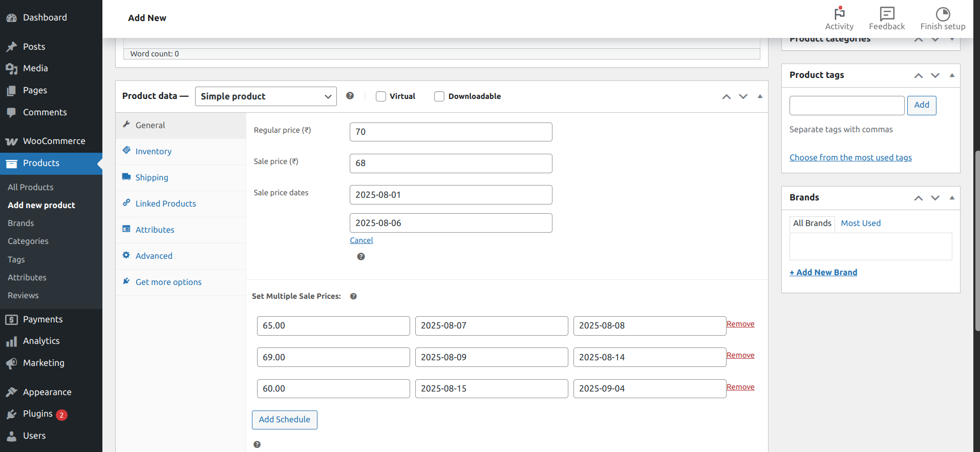The width and height of the screenshot is (980, 452).
Task: Click the Sale price input field
Action: 451,163
